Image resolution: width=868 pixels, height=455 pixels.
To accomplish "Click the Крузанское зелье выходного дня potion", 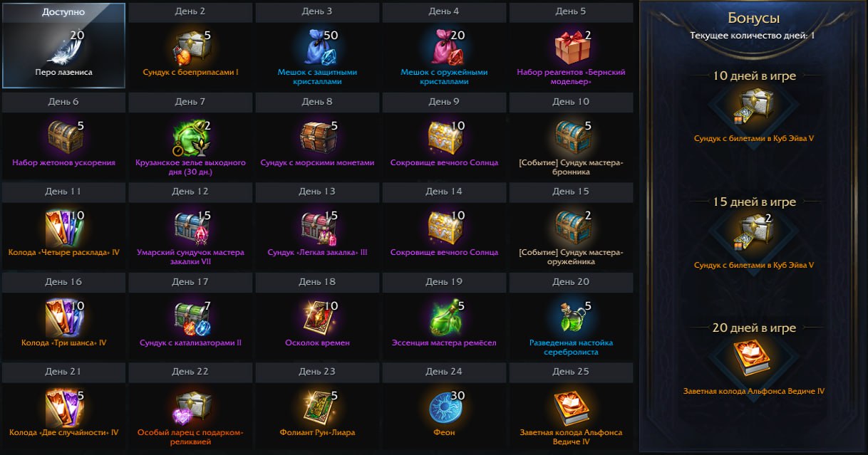I will 190,137.
